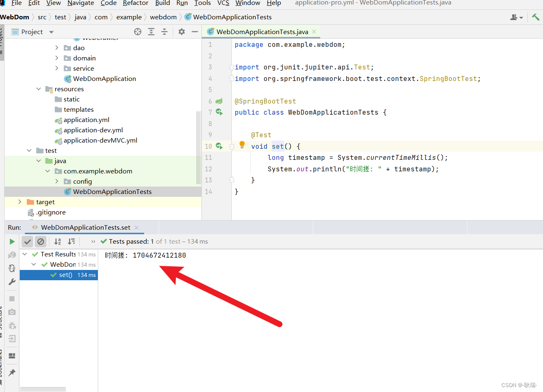Screen dimensions: 543x392
Task: Click the test tree horizontal scrollbar
Action: (x=43, y=389)
